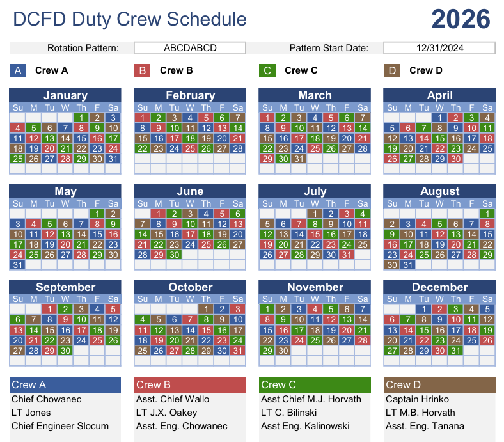Select January 1 in the calendar

point(81,118)
